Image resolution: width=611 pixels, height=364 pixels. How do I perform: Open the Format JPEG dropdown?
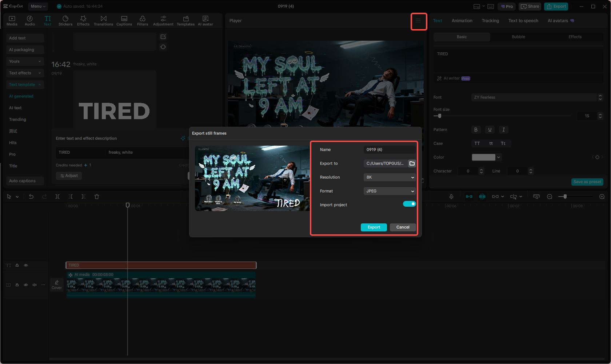click(x=390, y=191)
